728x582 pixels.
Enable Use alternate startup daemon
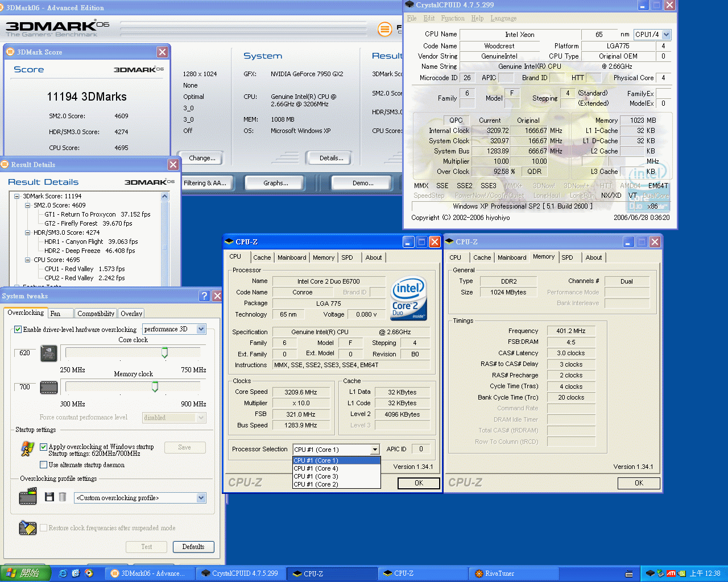(43, 465)
